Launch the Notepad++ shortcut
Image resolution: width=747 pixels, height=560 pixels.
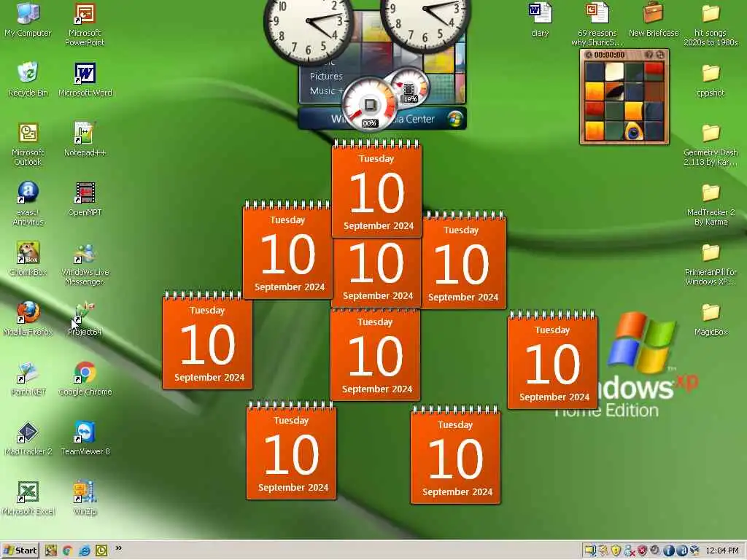coord(85,139)
